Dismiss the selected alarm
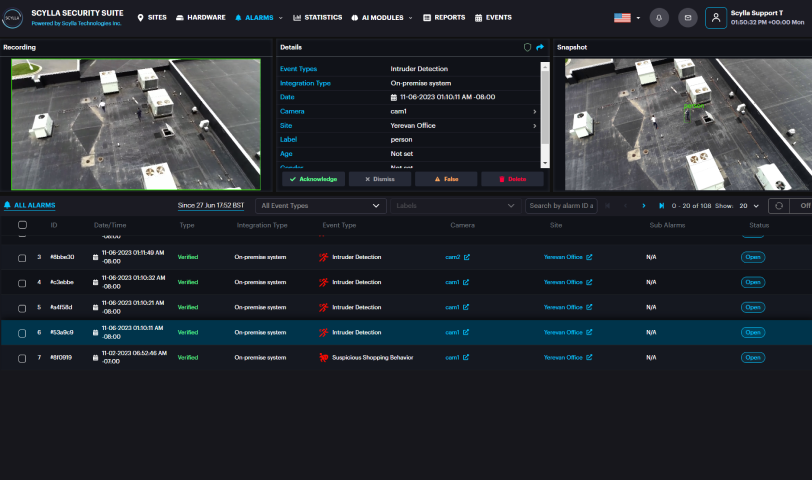Screen dimensions: 812x480 (x=380, y=179)
